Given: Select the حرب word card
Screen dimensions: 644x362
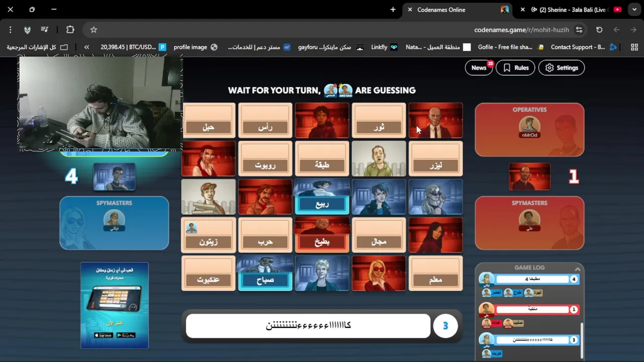Looking at the screenshot, I should 265,235.
